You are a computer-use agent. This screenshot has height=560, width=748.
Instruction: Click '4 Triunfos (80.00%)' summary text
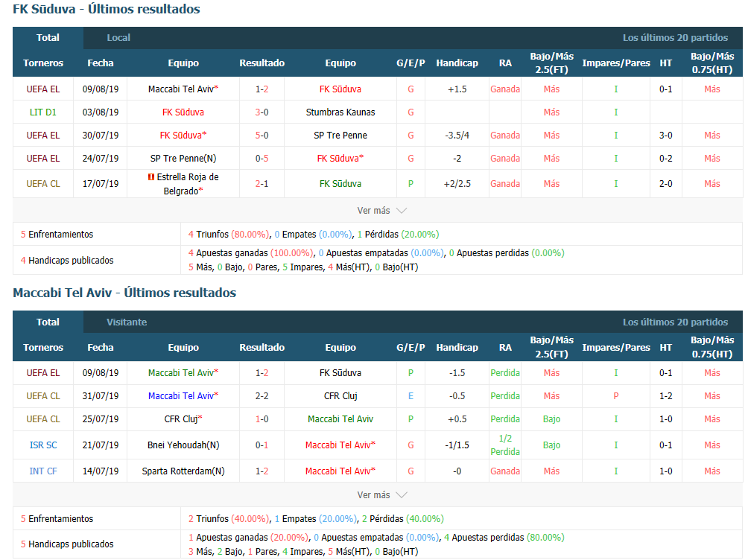point(229,235)
